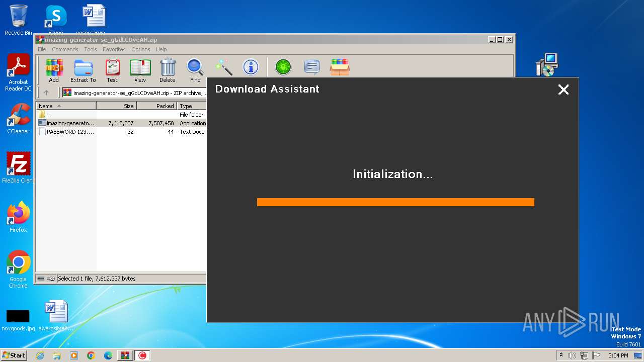Click the network tray icon
The width and height of the screenshot is (644, 362).
585,355
